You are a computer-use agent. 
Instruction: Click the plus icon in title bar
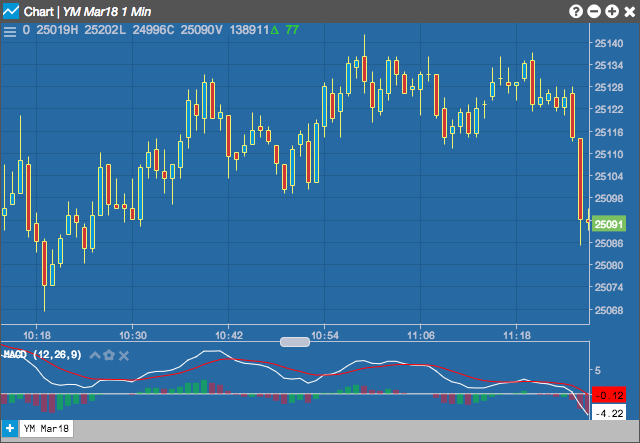pyautogui.click(x=612, y=11)
